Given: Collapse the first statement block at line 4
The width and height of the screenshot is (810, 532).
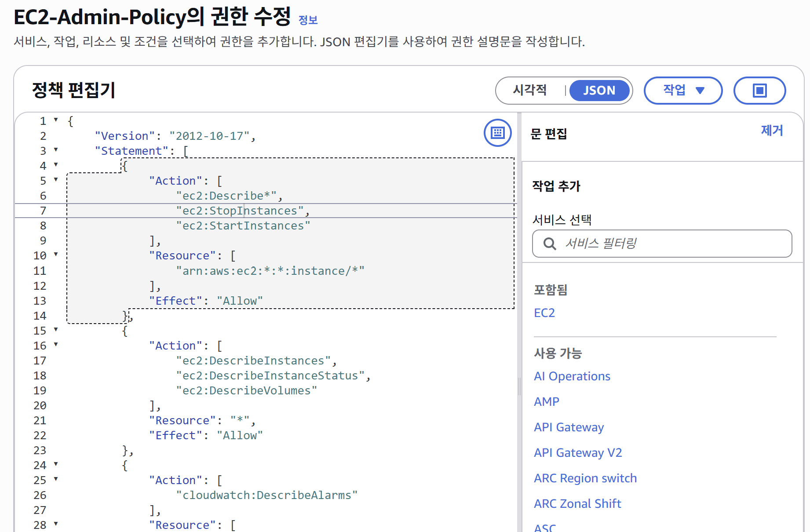Looking at the screenshot, I should coord(56,165).
